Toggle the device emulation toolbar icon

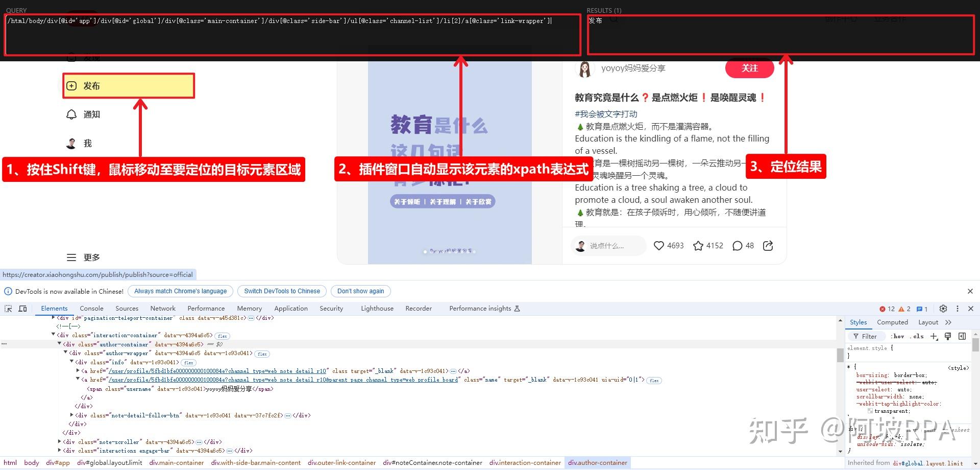click(x=22, y=309)
